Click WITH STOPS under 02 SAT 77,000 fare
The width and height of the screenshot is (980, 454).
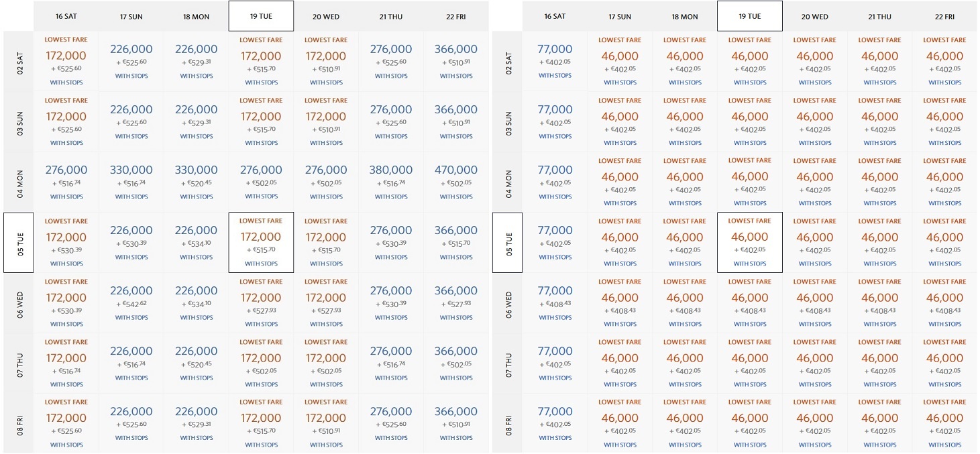(x=555, y=76)
